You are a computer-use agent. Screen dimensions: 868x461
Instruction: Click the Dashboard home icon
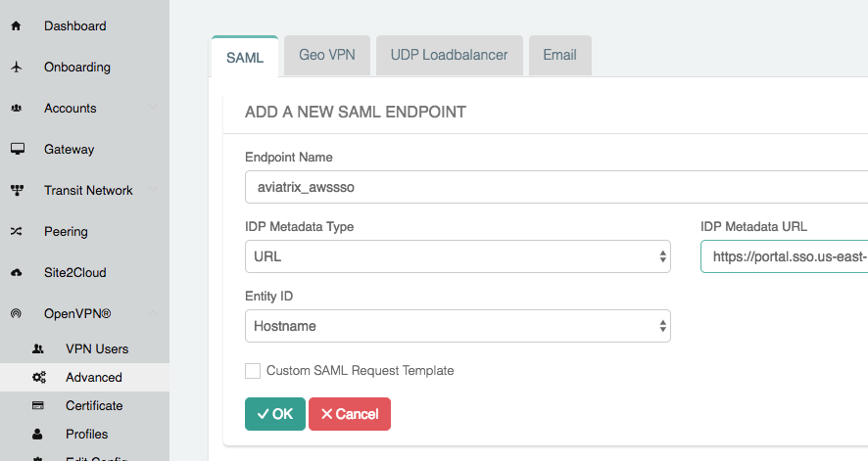pyautogui.click(x=16, y=26)
